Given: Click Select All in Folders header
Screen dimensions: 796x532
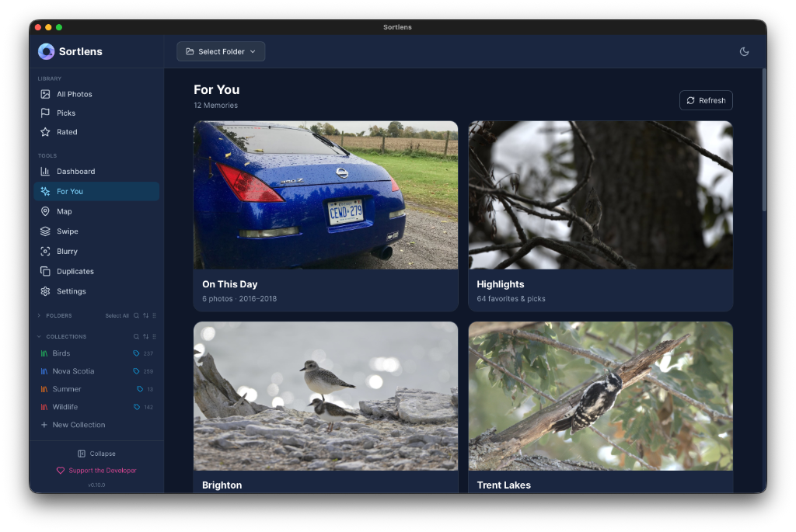Looking at the screenshot, I should click(117, 315).
